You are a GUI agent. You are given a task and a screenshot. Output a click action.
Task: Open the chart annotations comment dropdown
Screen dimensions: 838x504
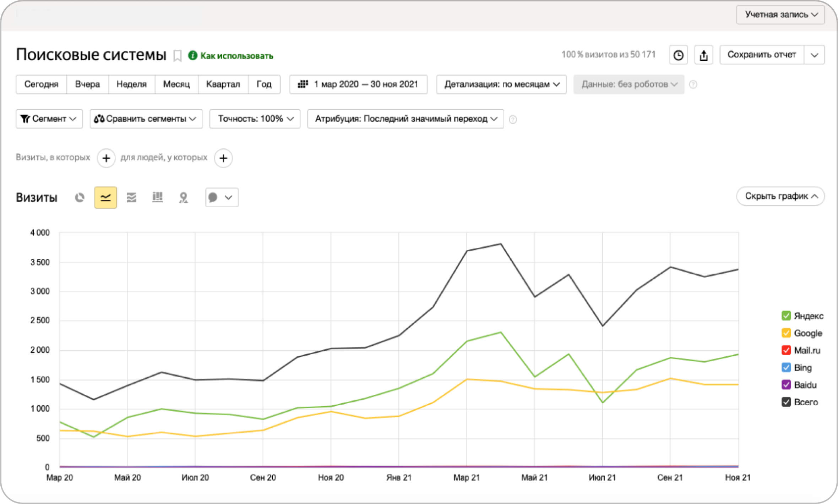pyautogui.click(x=222, y=197)
